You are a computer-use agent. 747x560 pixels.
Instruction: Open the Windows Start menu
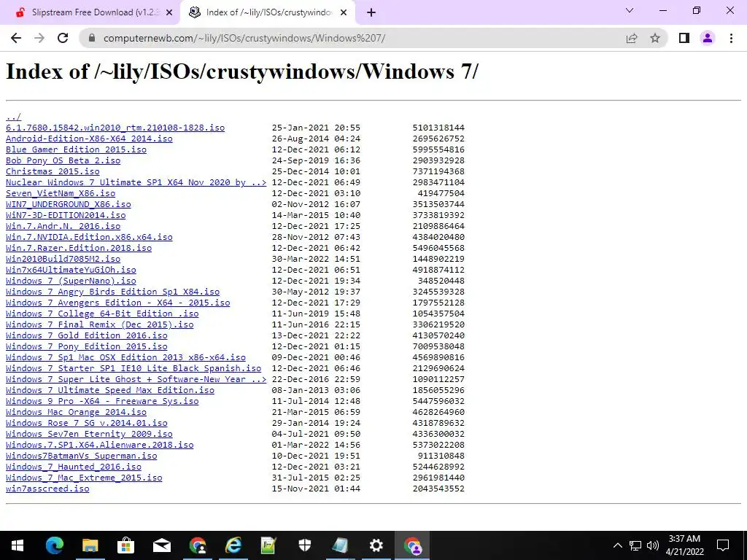click(18, 545)
